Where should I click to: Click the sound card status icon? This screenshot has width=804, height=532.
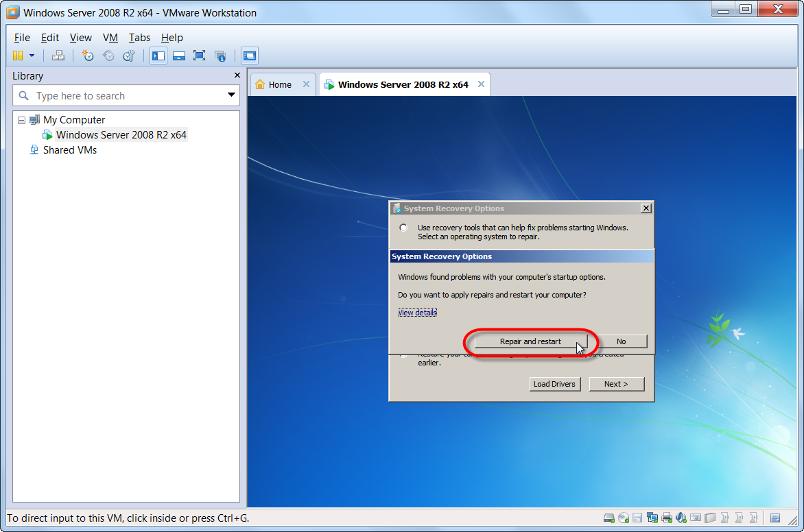pos(681,518)
